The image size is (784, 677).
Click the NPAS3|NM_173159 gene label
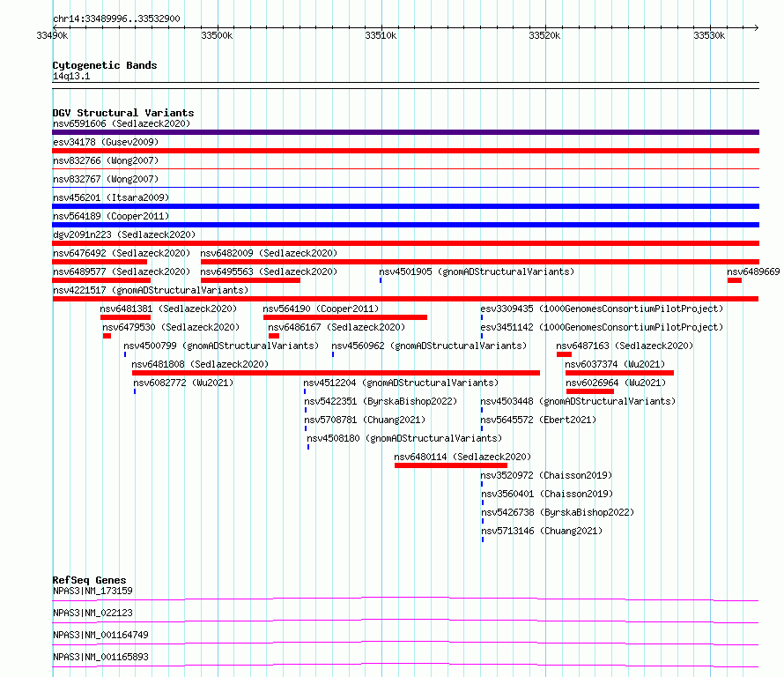[x=92, y=591]
